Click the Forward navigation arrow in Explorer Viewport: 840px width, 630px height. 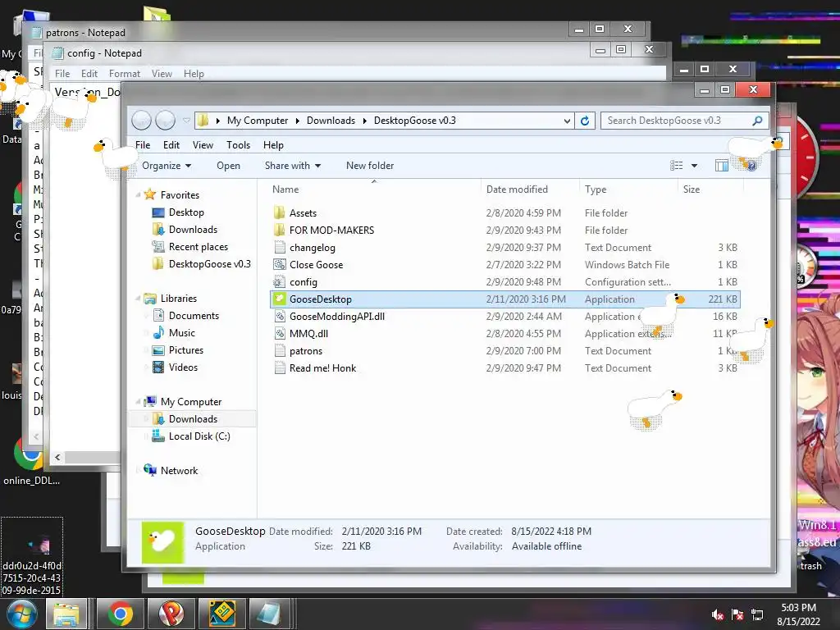(165, 121)
